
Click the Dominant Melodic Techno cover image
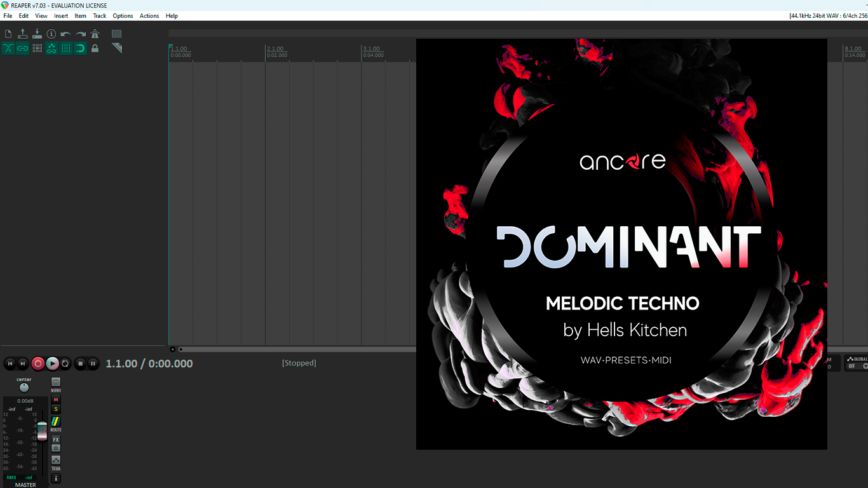(x=621, y=244)
